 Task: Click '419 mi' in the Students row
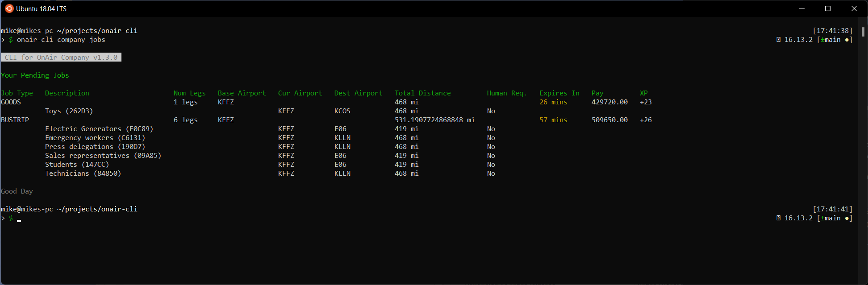pyautogui.click(x=407, y=165)
